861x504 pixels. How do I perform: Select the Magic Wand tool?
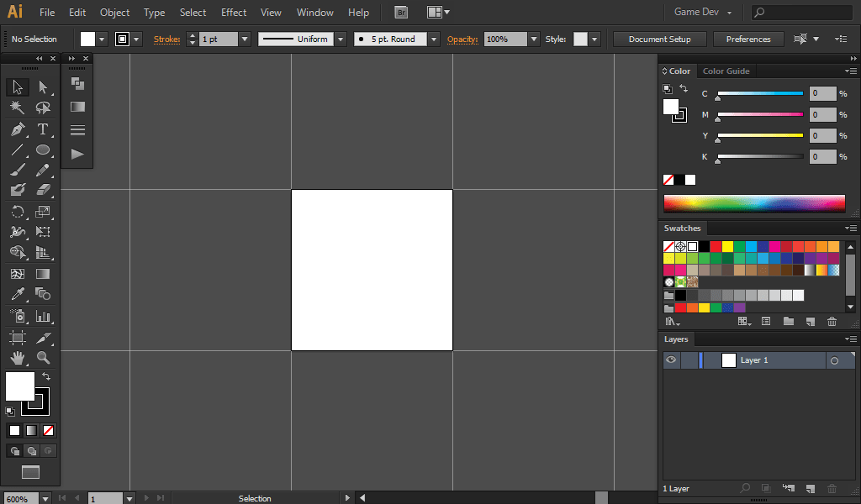click(17, 108)
